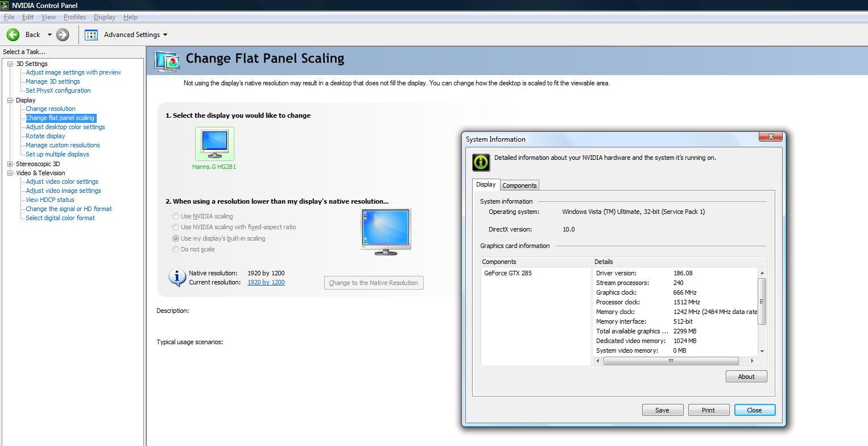This screenshot has height=446, width=868.
Task: Open the Edit menu
Action: tap(27, 17)
